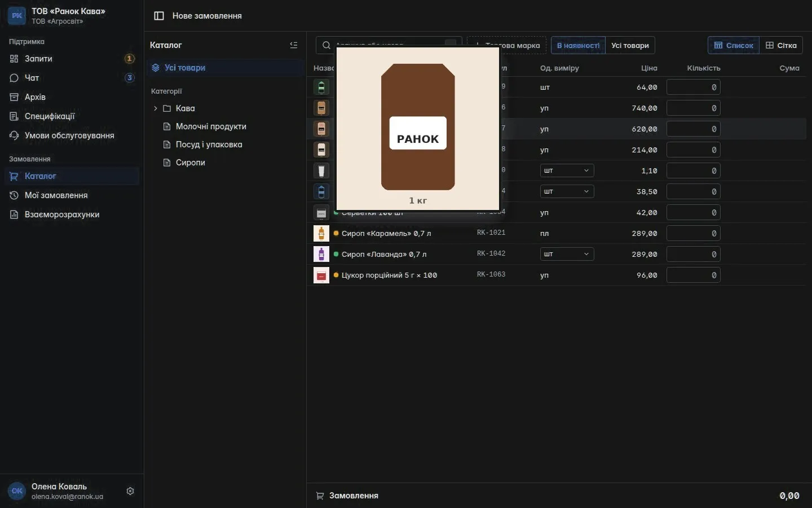Open the Торгова марка filter
The image size is (812, 508).
pyautogui.click(x=506, y=45)
